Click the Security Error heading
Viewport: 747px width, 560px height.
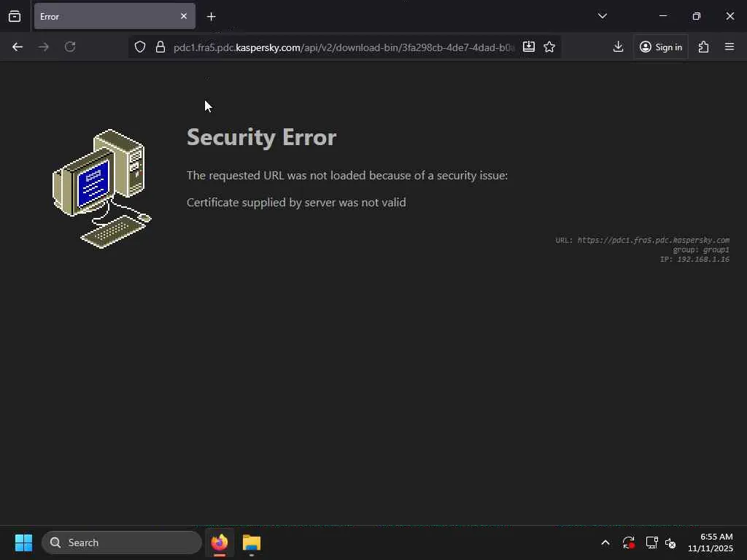pos(262,137)
